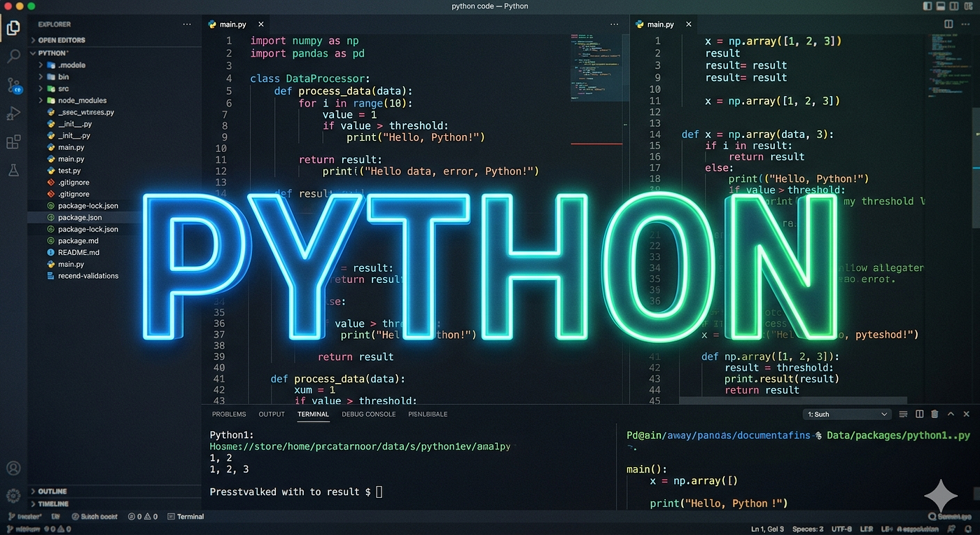
Task: Kill the terminal with the trash icon
Action: coord(935,415)
